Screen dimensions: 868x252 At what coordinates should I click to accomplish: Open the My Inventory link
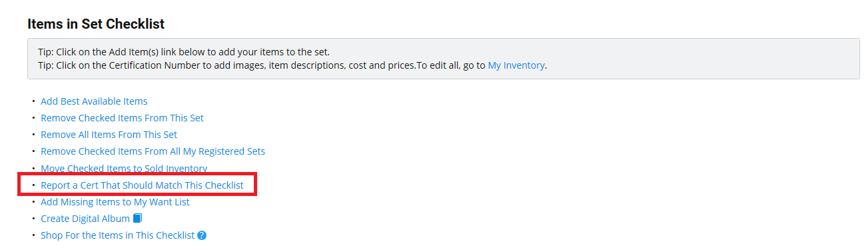click(x=516, y=65)
